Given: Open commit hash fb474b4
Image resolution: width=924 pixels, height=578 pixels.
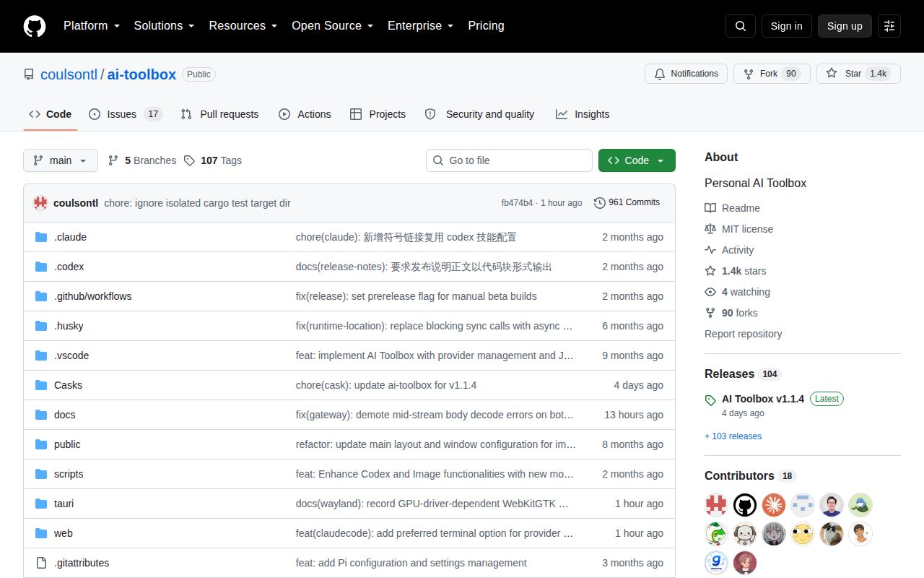Looking at the screenshot, I should pos(517,203).
